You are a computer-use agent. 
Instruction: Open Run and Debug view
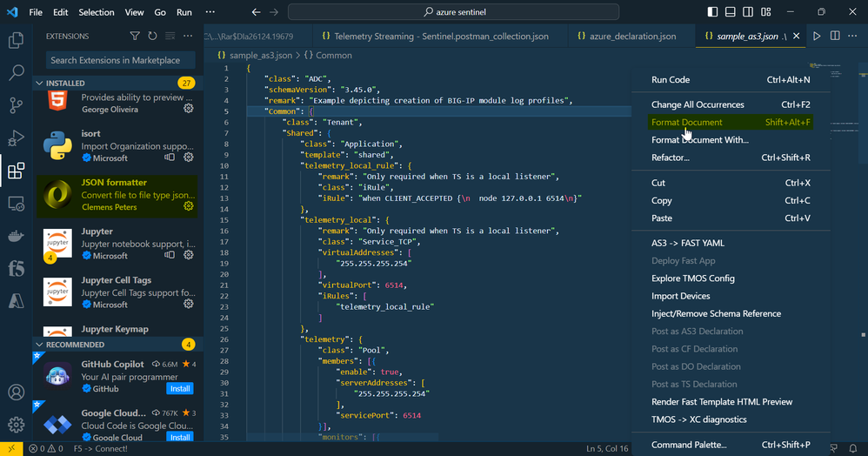click(16, 138)
